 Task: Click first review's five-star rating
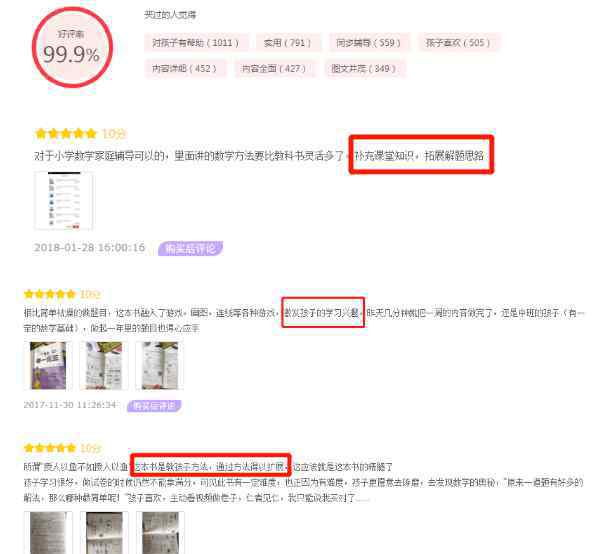click(66, 134)
